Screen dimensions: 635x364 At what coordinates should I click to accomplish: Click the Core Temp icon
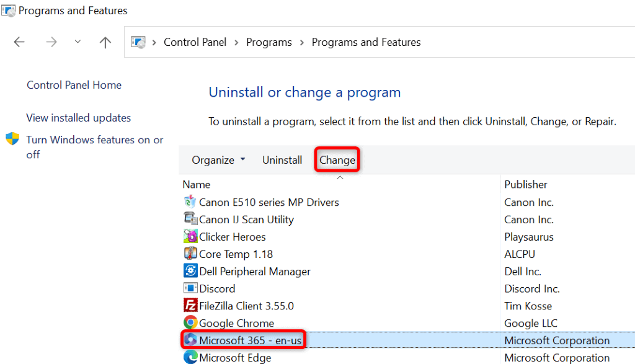(191, 254)
